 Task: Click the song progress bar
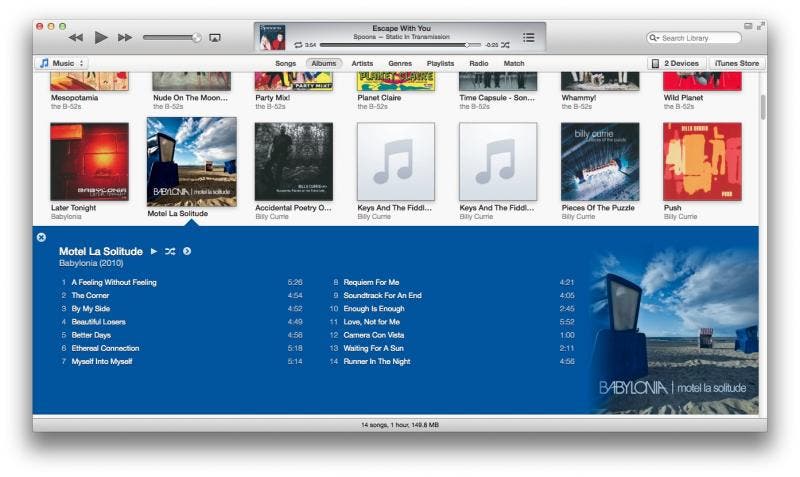(x=401, y=45)
